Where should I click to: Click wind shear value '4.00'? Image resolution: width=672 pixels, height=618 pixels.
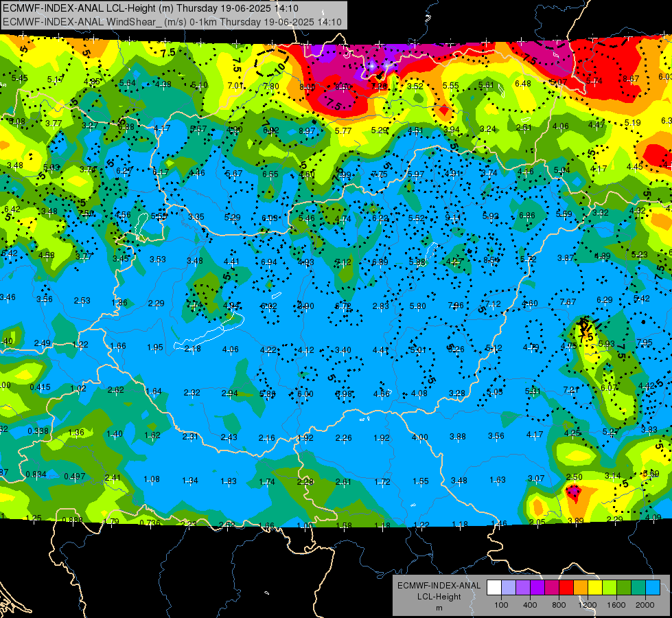419,437
